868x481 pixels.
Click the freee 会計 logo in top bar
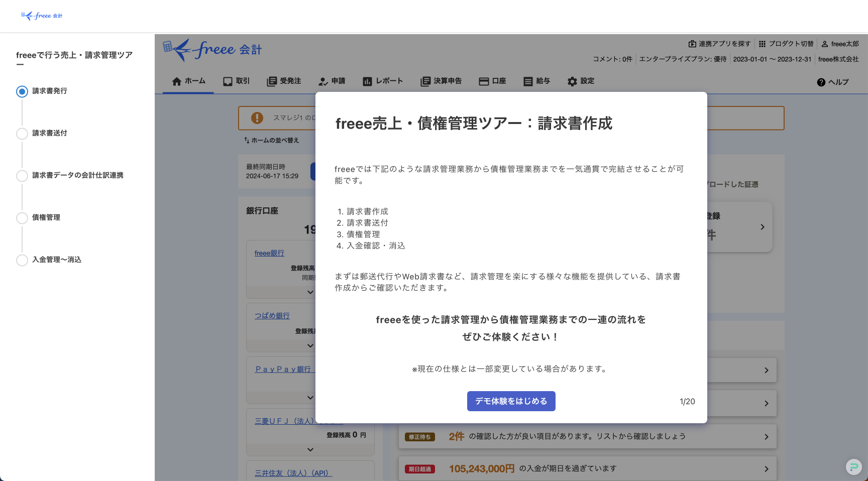click(x=42, y=16)
